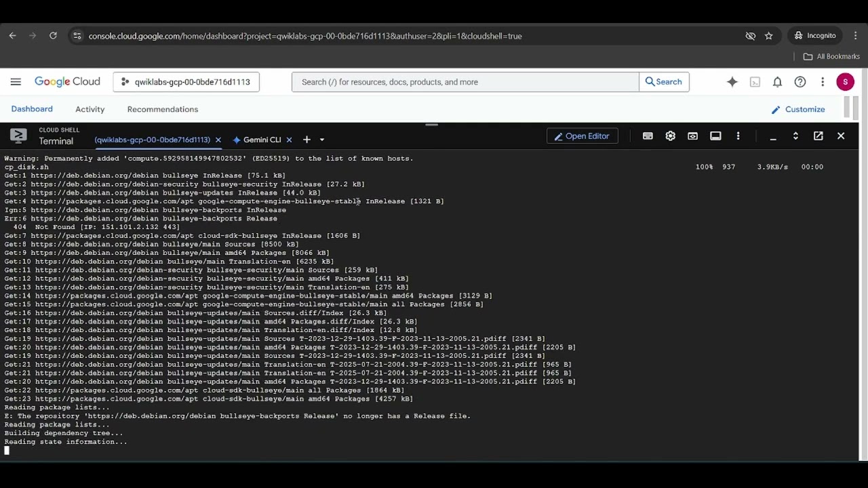The image size is (868, 488).
Task: Open the header settings and utilities dots
Action: coord(823,82)
